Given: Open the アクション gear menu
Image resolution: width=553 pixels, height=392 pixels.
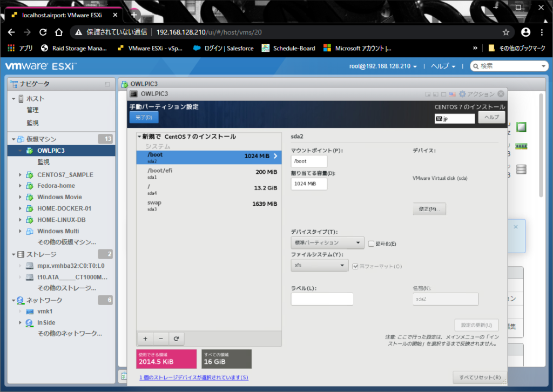Looking at the screenshot, I should click(477, 94).
